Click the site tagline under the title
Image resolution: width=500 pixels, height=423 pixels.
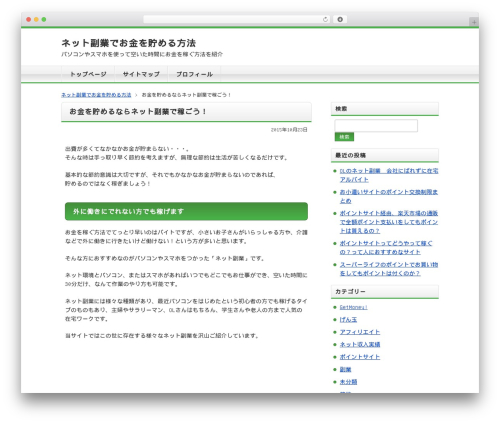tap(142, 54)
